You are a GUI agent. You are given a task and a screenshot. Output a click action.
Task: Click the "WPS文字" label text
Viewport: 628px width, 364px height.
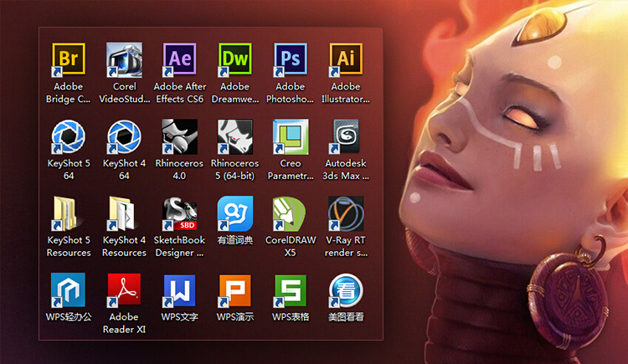[179, 317]
